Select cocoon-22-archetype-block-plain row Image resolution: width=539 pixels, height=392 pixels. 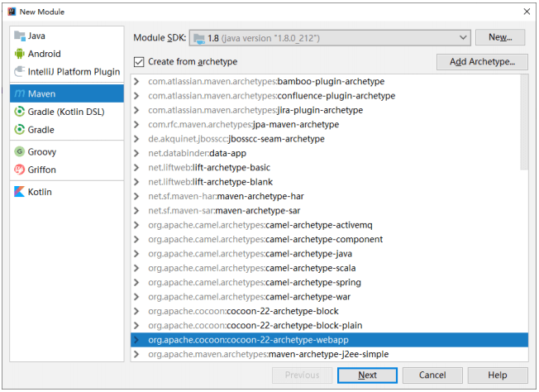coord(329,325)
